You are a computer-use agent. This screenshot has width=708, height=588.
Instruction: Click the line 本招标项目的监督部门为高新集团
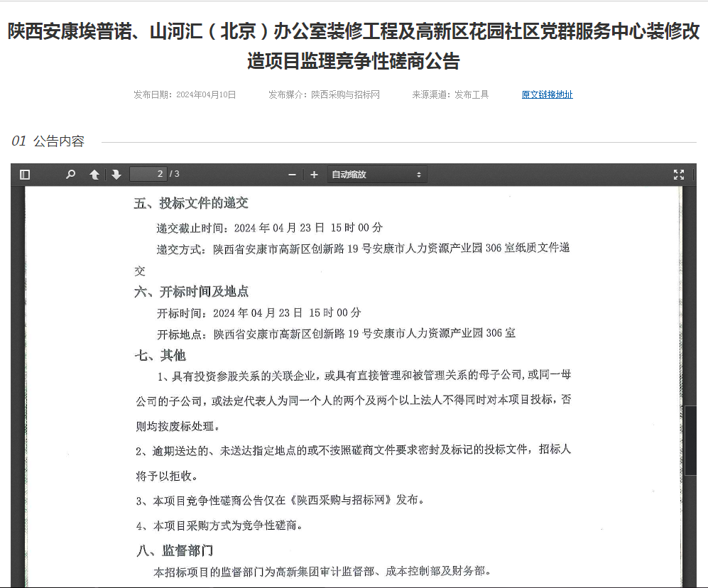[322, 572]
